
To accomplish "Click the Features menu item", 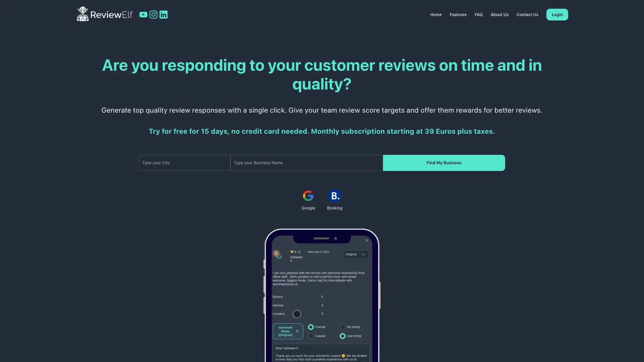I will pyautogui.click(x=458, y=15).
